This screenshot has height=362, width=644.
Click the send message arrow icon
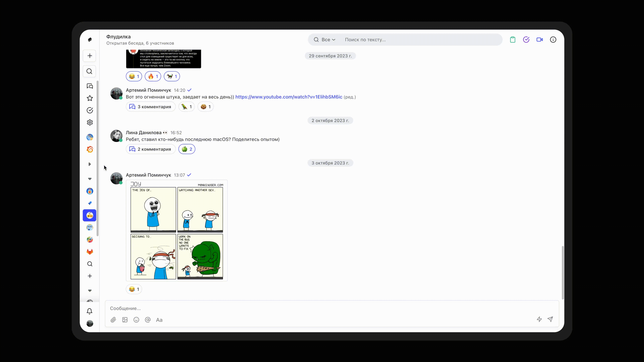(x=550, y=319)
